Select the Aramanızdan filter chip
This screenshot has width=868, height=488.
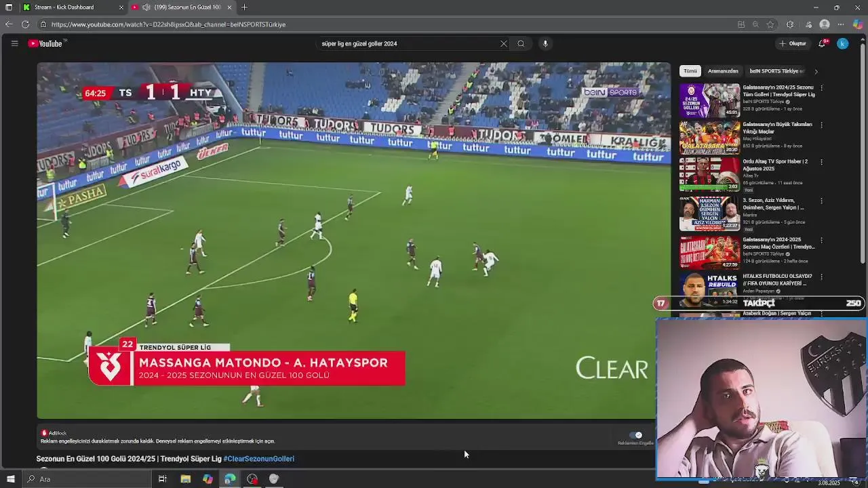[x=723, y=71]
